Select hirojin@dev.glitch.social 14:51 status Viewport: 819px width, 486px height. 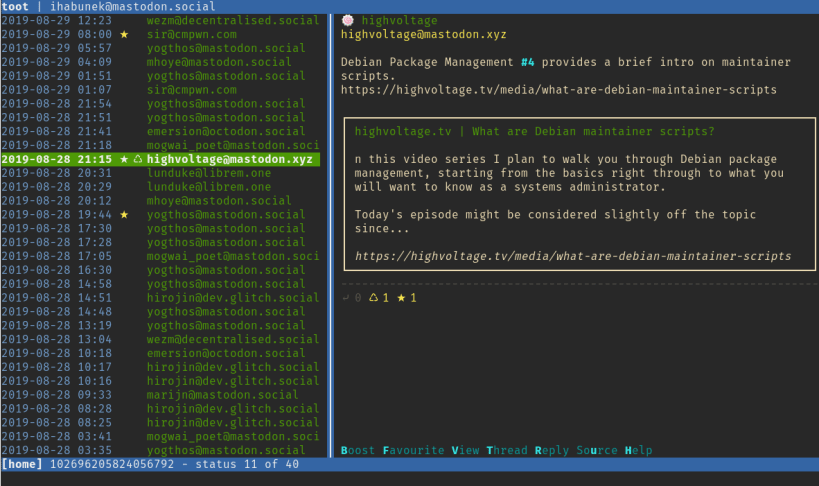coord(160,298)
